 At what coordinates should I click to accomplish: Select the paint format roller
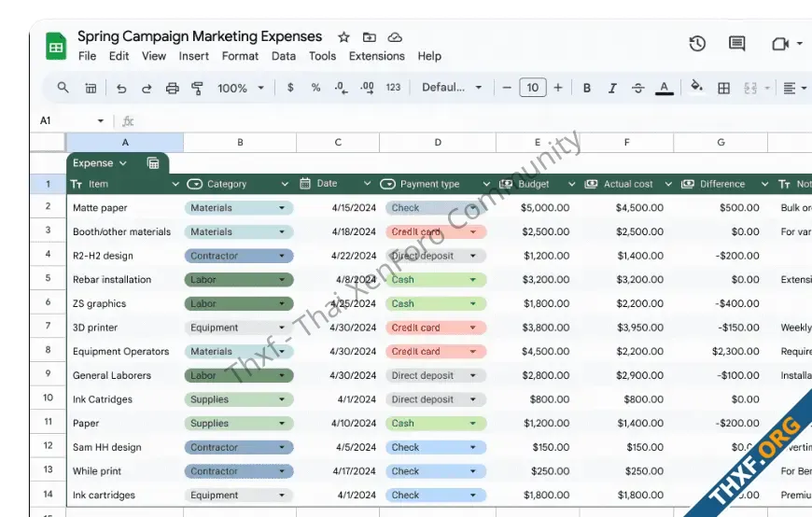click(x=197, y=88)
